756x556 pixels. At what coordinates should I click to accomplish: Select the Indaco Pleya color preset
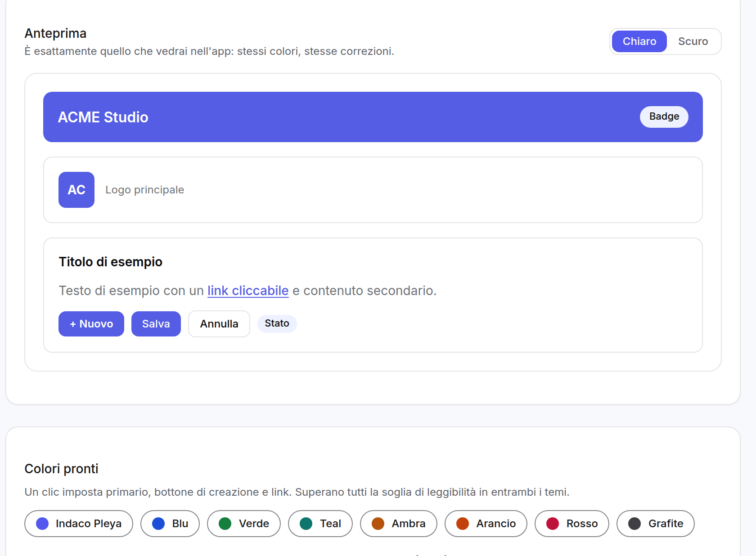pos(79,524)
